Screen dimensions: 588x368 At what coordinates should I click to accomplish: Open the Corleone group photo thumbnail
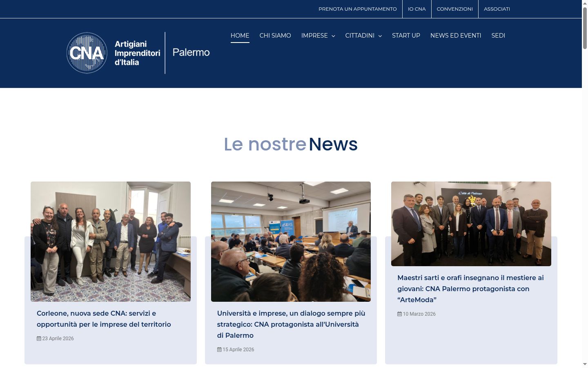click(111, 242)
